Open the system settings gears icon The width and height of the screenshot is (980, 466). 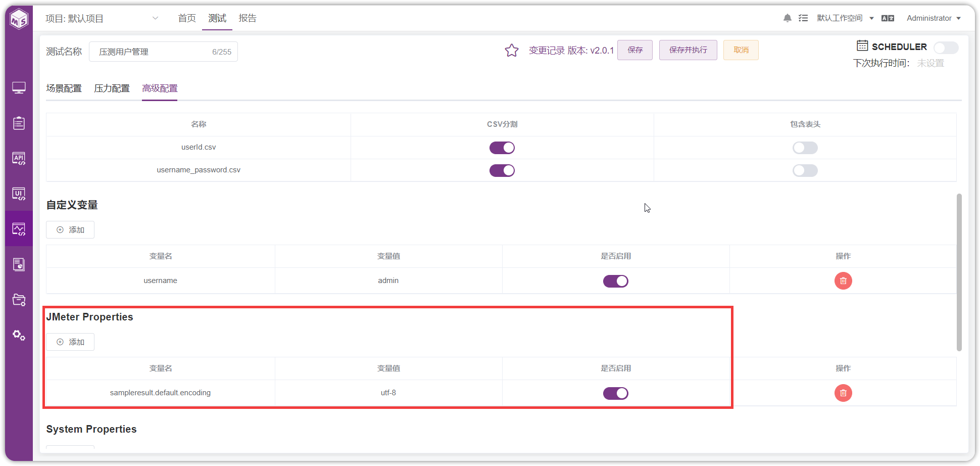[x=19, y=335]
